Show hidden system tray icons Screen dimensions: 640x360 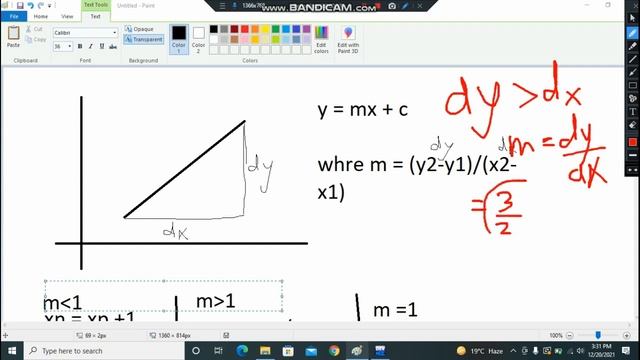(513, 351)
